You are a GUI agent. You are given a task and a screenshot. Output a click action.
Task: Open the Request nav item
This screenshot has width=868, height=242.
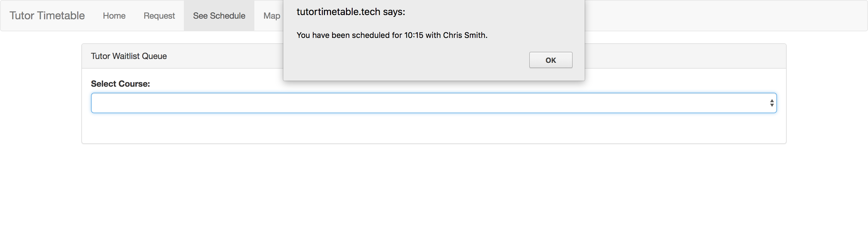pos(159,16)
